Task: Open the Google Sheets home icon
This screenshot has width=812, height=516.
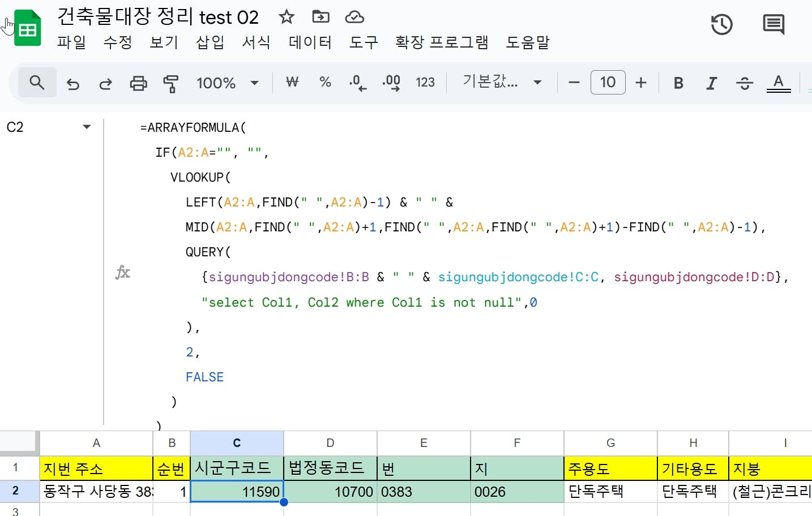Action: (28, 28)
